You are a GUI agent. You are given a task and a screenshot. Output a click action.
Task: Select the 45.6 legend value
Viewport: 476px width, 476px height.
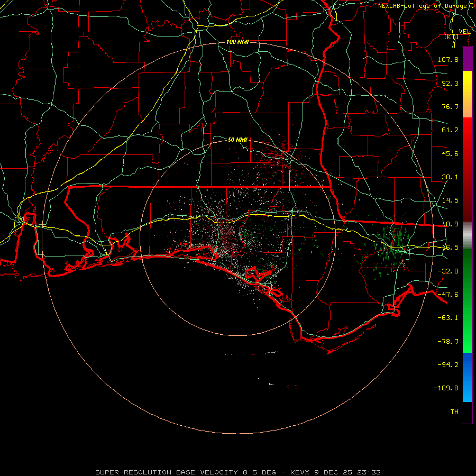(450, 153)
